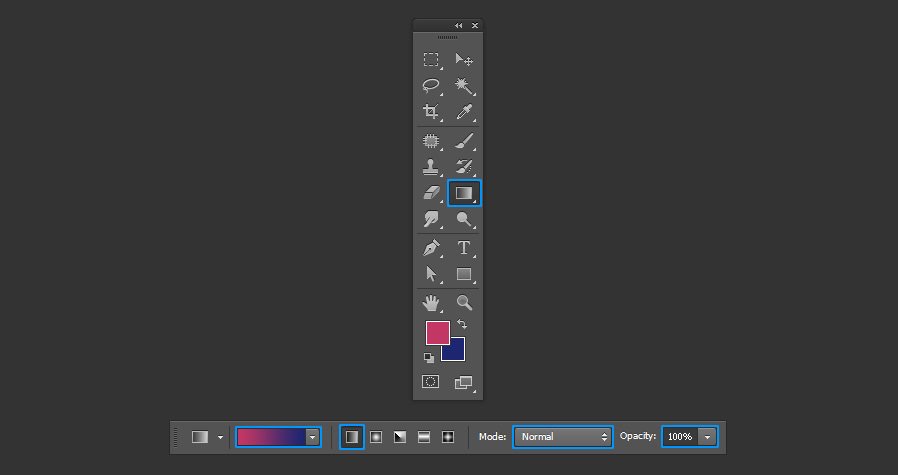Pick the Hand tool
Viewport: 898px width, 475px height.
431,303
